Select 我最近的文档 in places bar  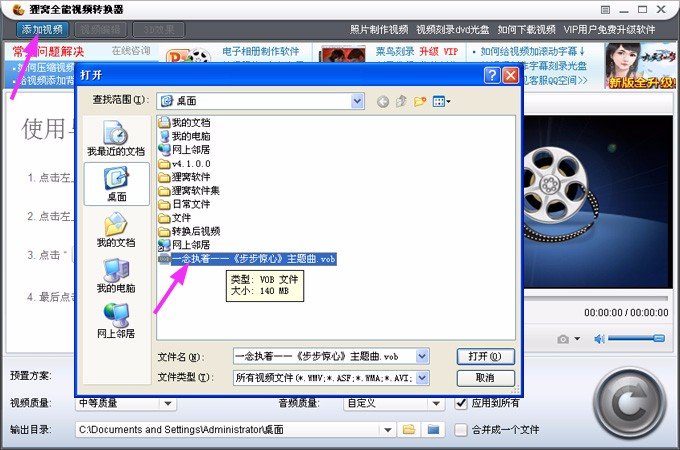(x=116, y=139)
